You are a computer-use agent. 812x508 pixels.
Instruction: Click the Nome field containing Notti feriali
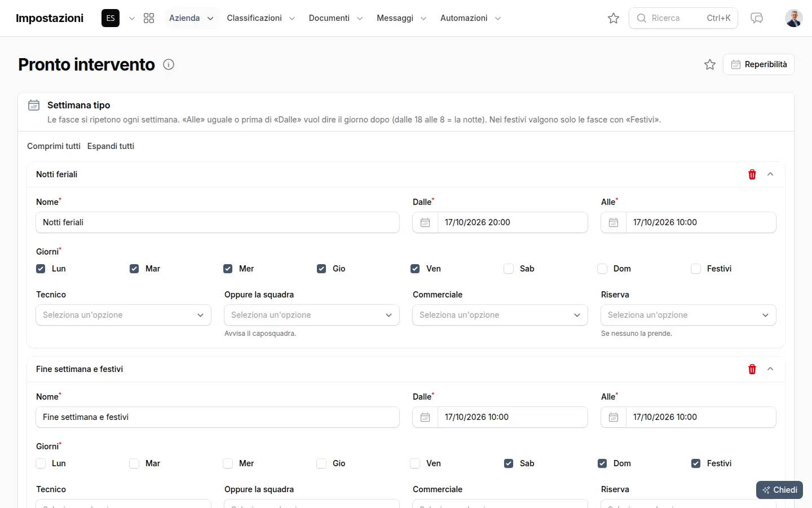click(x=218, y=222)
